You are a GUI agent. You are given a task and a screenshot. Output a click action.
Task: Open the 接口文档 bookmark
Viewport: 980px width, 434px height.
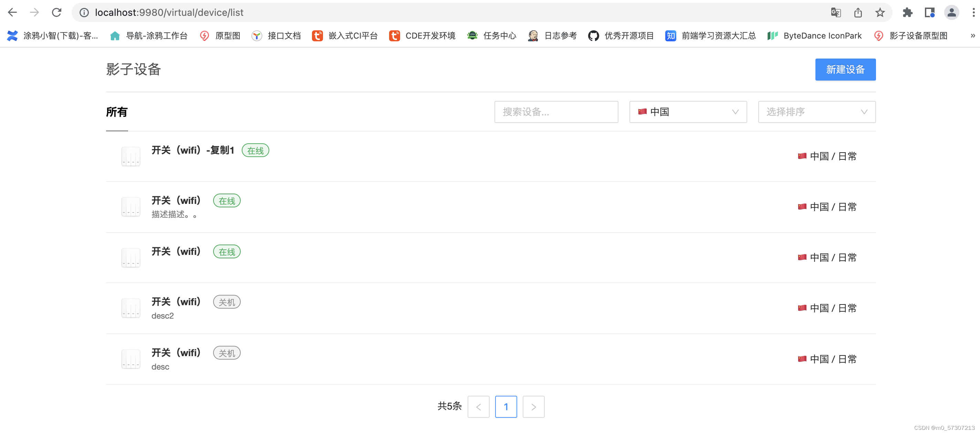(x=283, y=35)
